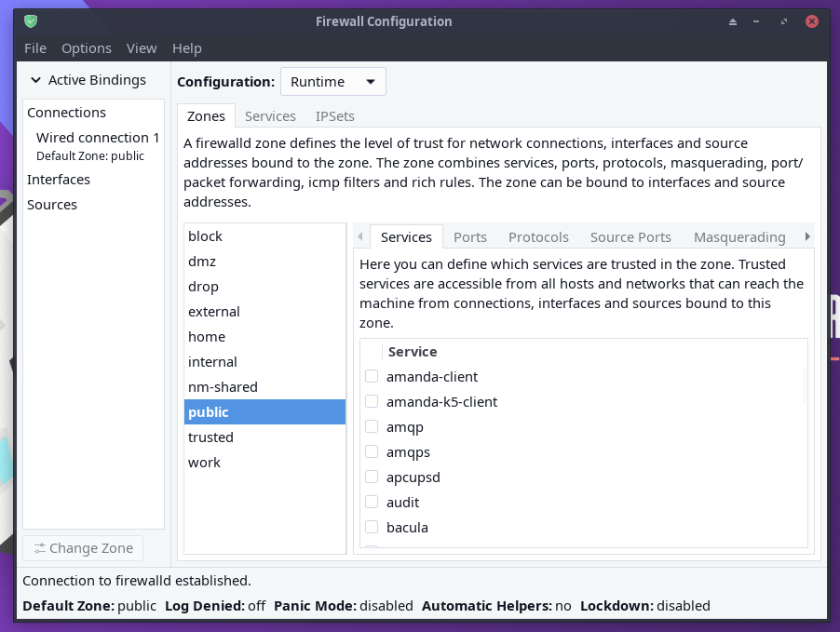
Task: Click the services list vertical scrollbar
Action: click(805, 386)
